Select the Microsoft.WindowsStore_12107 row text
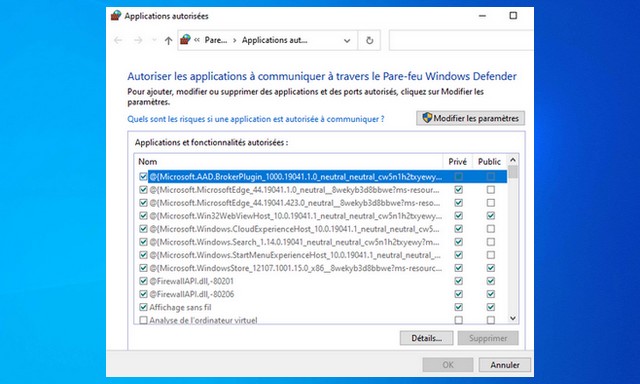 tap(296, 268)
